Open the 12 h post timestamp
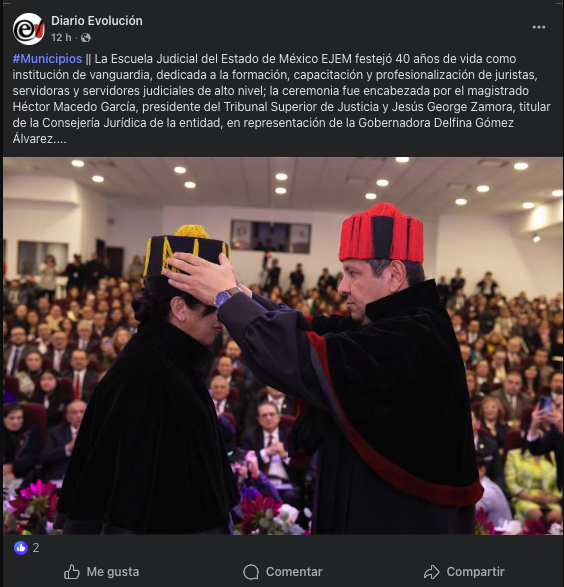The image size is (564, 587). click(x=61, y=38)
